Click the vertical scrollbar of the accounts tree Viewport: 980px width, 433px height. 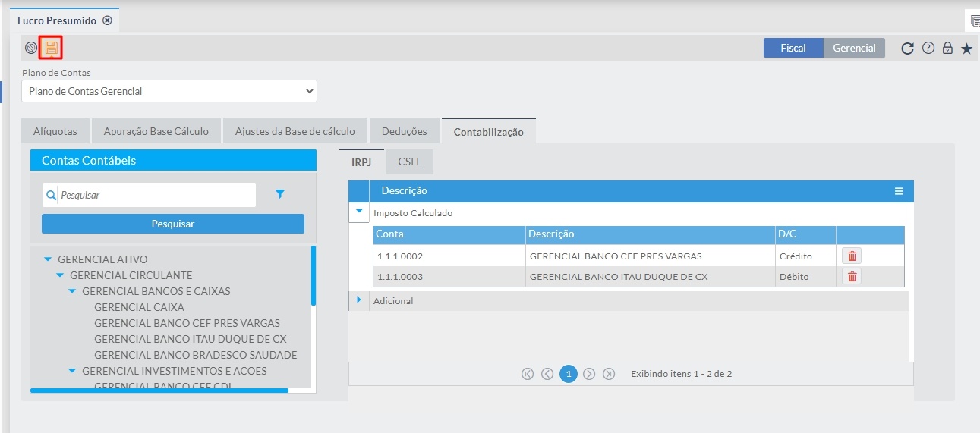[x=313, y=275]
